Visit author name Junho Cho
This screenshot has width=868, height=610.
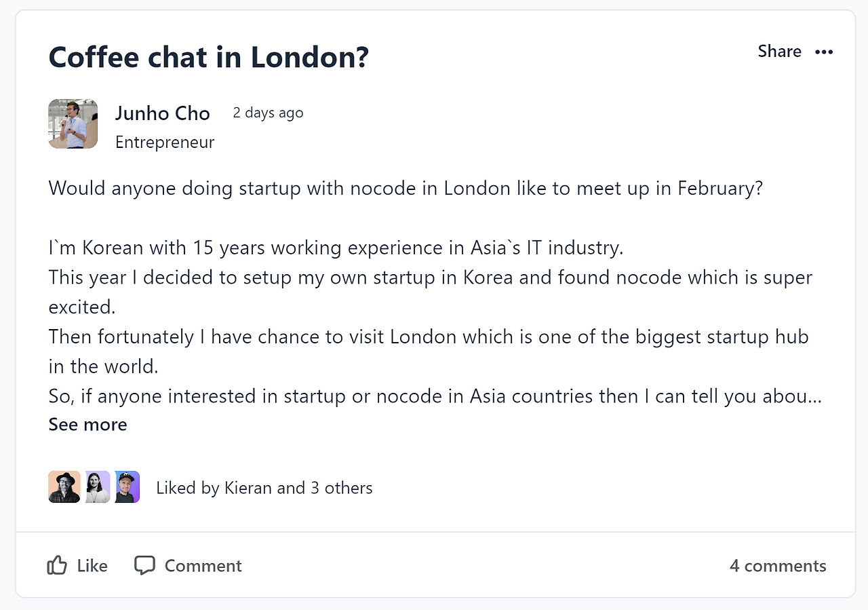point(162,113)
